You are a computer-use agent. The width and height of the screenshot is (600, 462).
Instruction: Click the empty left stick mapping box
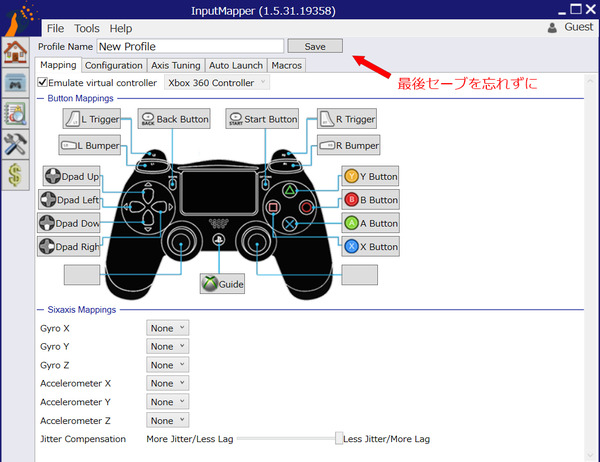coord(82,275)
